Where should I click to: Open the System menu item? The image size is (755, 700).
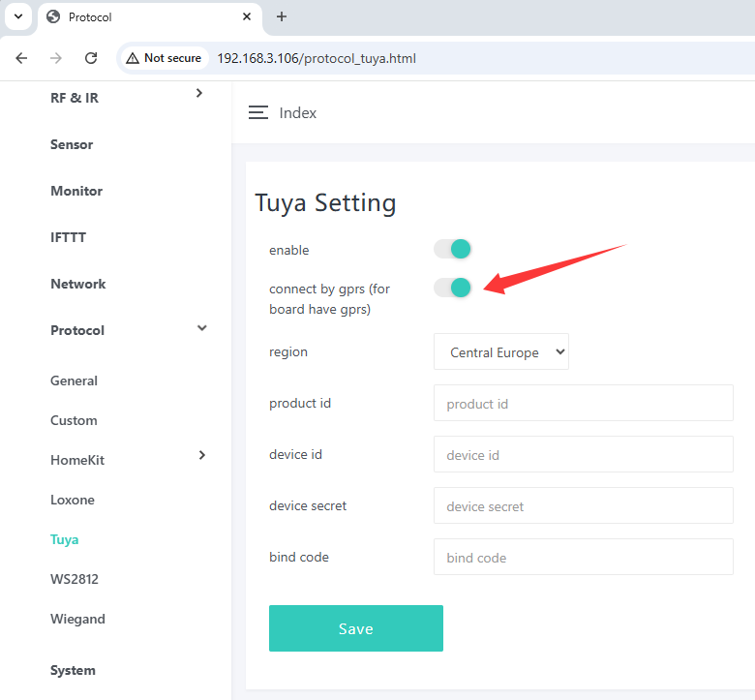[x=73, y=670]
